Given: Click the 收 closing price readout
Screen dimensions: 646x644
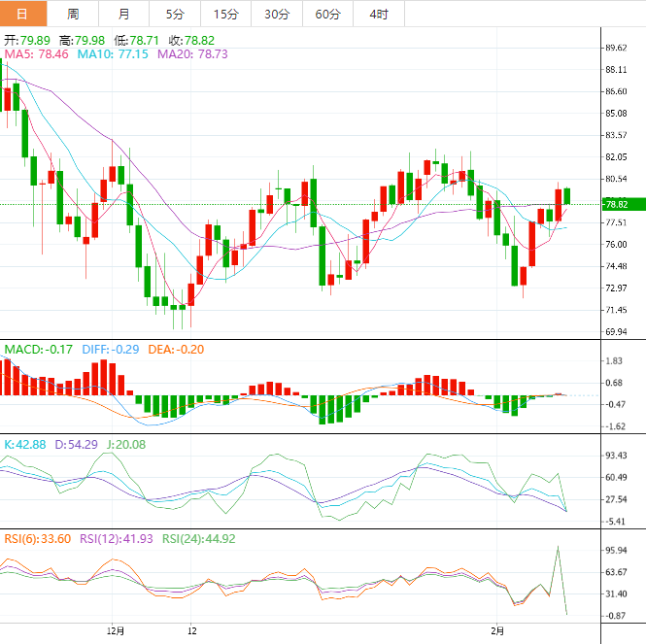Looking at the screenshot, I should (190, 41).
